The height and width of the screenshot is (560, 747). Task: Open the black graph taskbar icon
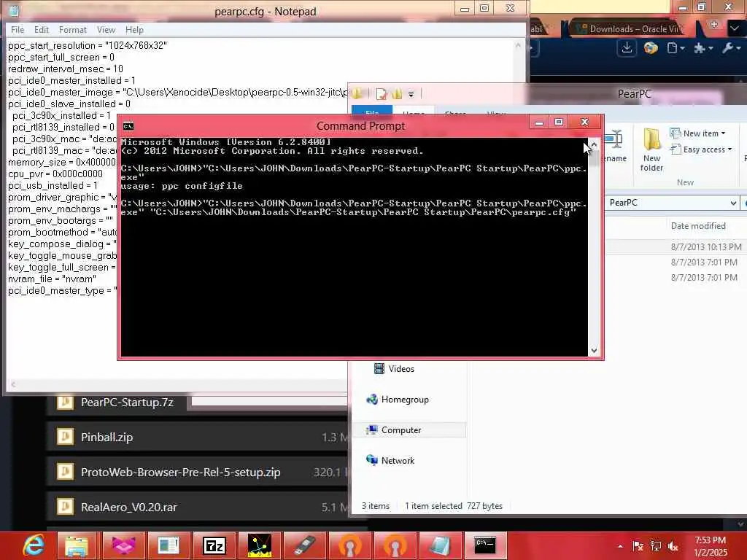tap(260, 545)
